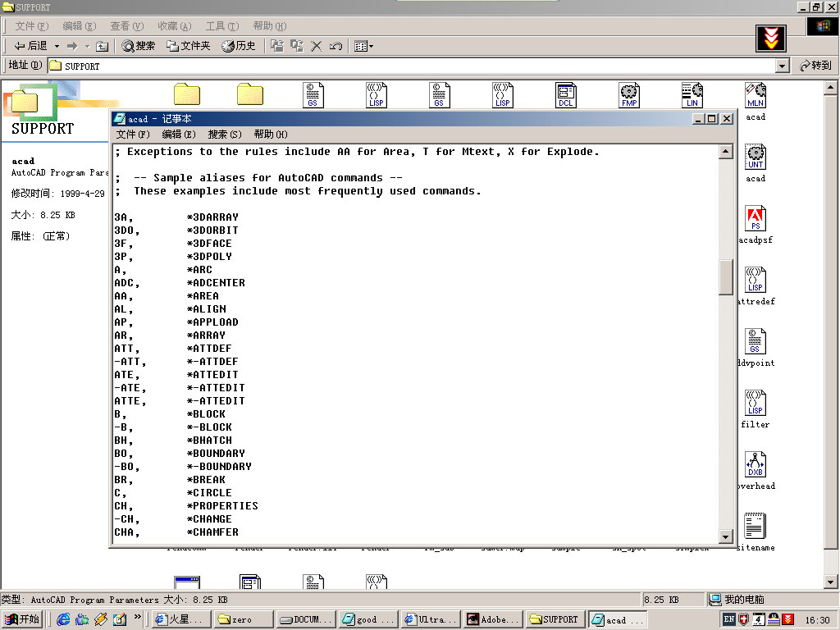Open the History (历史) pane in Explorer
The width and height of the screenshot is (840, 630).
(x=239, y=46)
